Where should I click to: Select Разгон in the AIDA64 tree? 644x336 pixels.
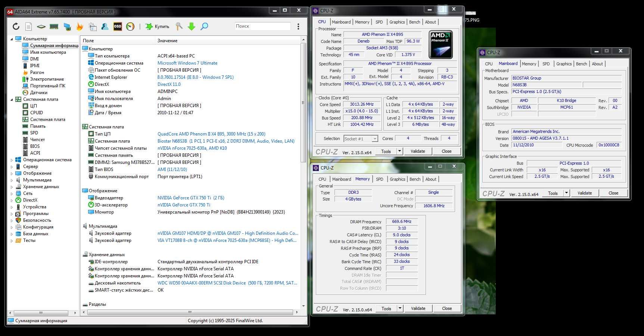tap(37, 72)
